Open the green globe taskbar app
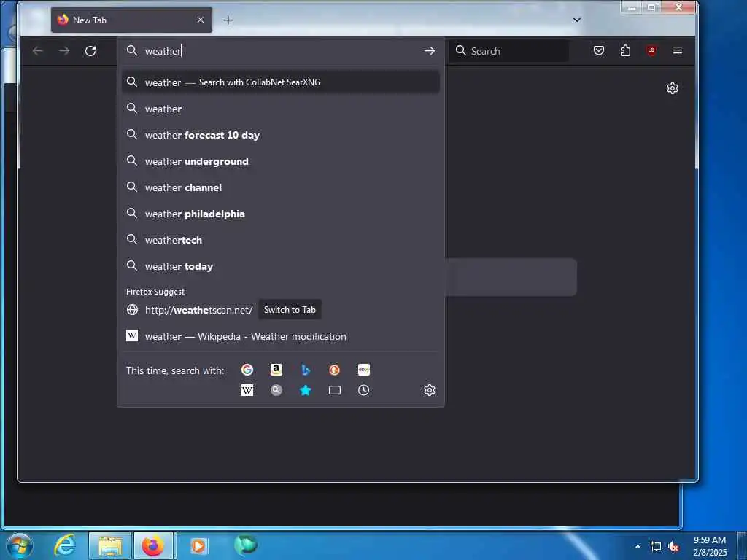Screen dimensions: 747x560 click(245, 545)
